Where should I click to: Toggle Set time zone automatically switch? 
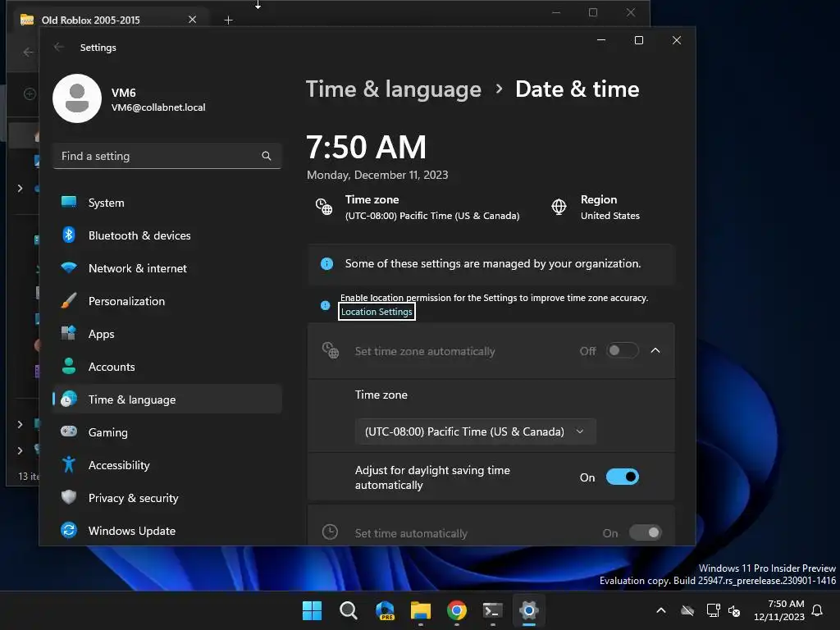click(623, 350)
